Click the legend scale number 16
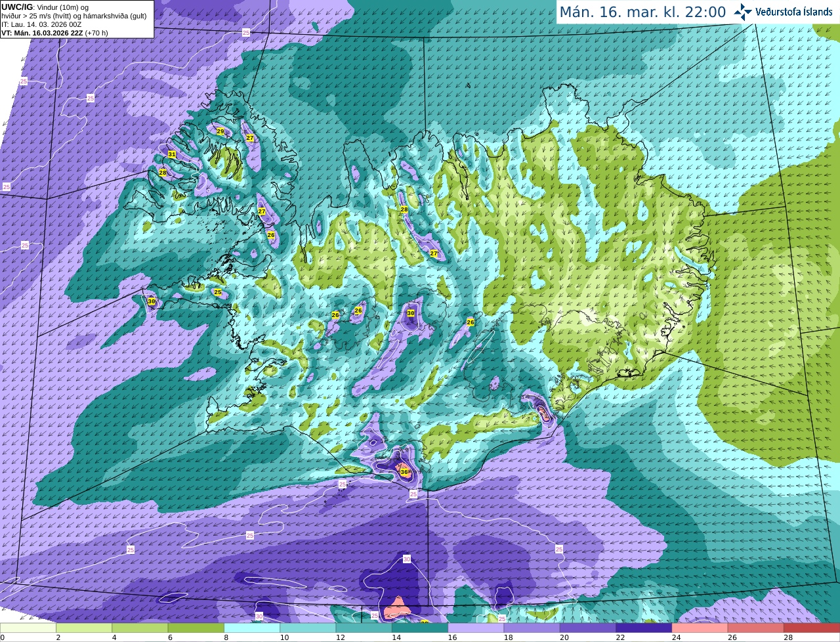This screenshot has width=840, height=642. (452, 637)
